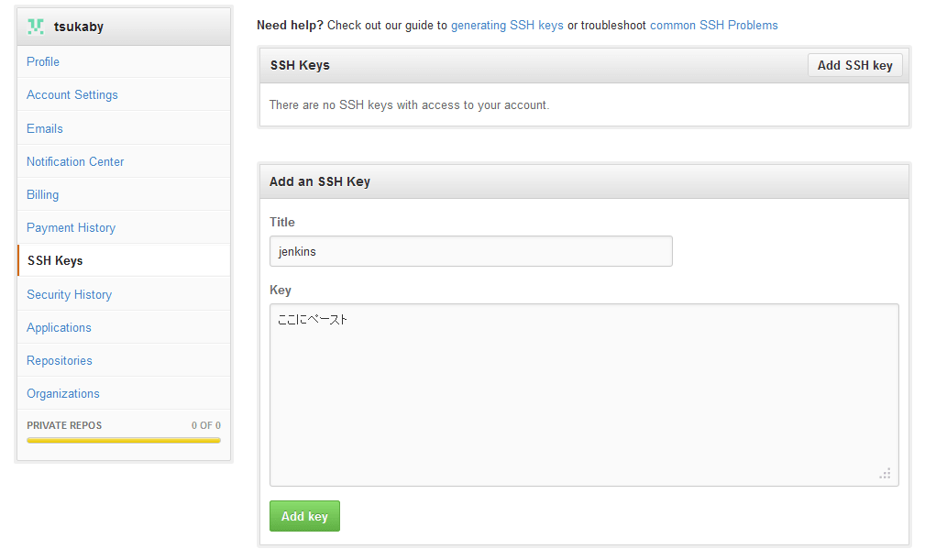Focus the Key textarea
Viewport: 925px width, 560px height.
tap(583, 394)
